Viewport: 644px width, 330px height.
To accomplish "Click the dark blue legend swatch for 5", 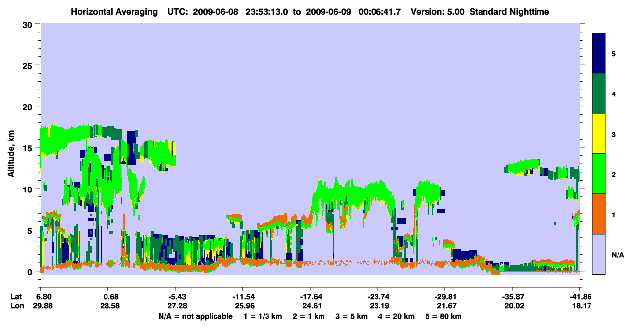I will [599, 53].
